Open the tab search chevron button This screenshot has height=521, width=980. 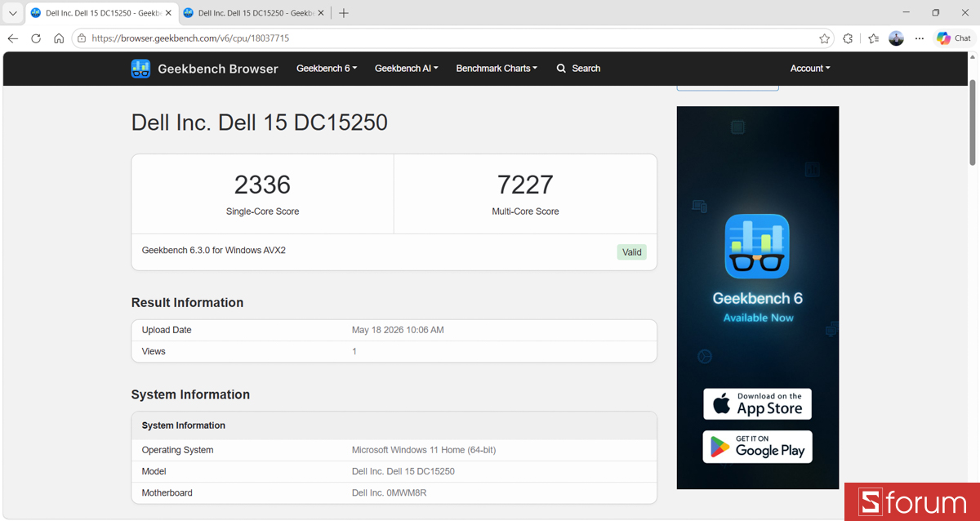(x=12, y=13)
